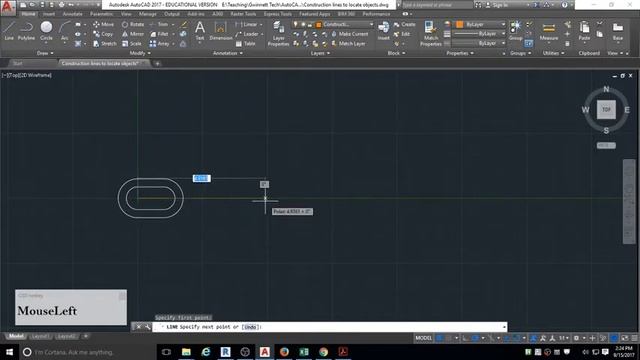Expand the Utilities panel
This screenshot has width=640, height=360.
coord(553,53)
